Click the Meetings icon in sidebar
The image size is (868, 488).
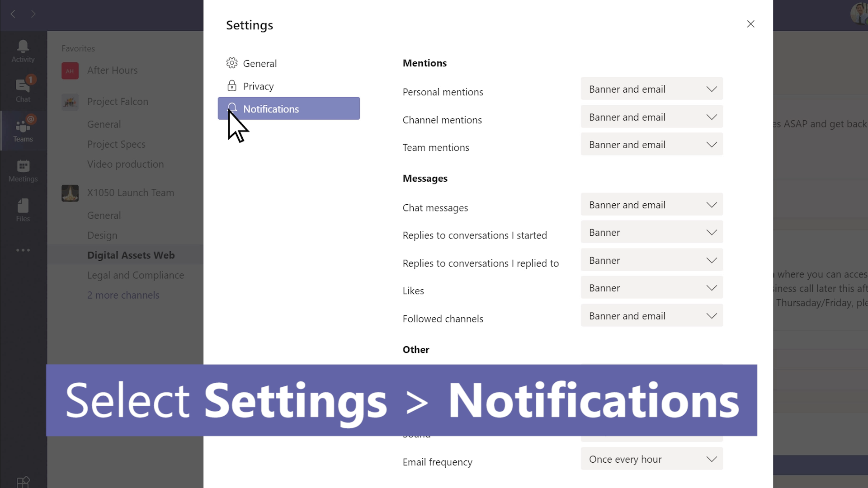pos(23,170)
